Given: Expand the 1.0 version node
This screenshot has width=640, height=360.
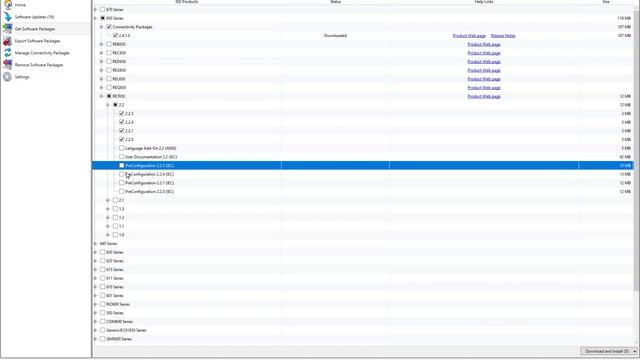Looking at the screenshot, I should click(108, 235).
